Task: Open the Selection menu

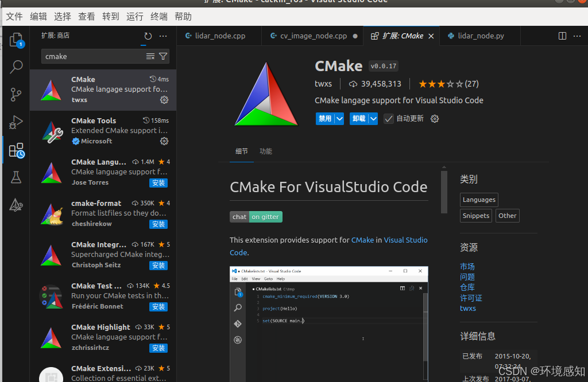Action: (x=62, y=17)
